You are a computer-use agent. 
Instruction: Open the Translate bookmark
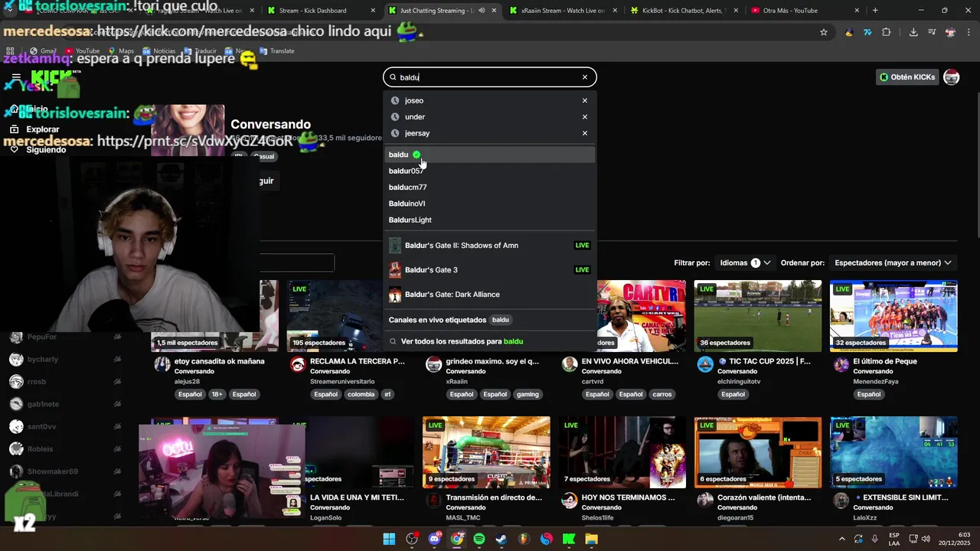277,51
